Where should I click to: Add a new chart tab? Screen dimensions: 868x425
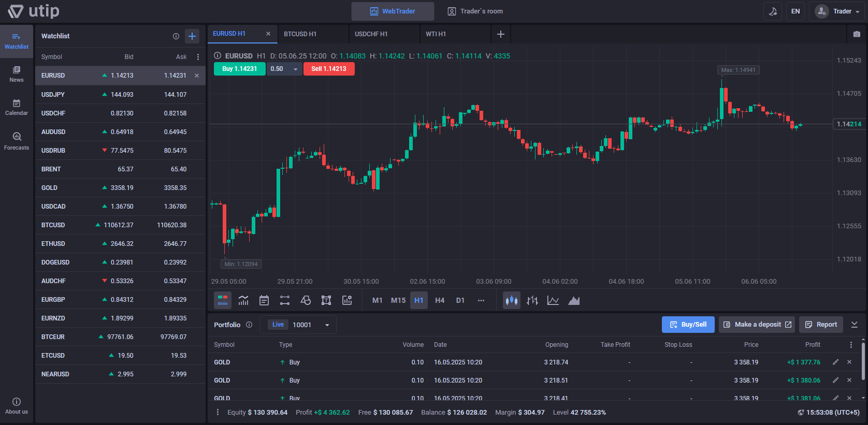point(501,34)
